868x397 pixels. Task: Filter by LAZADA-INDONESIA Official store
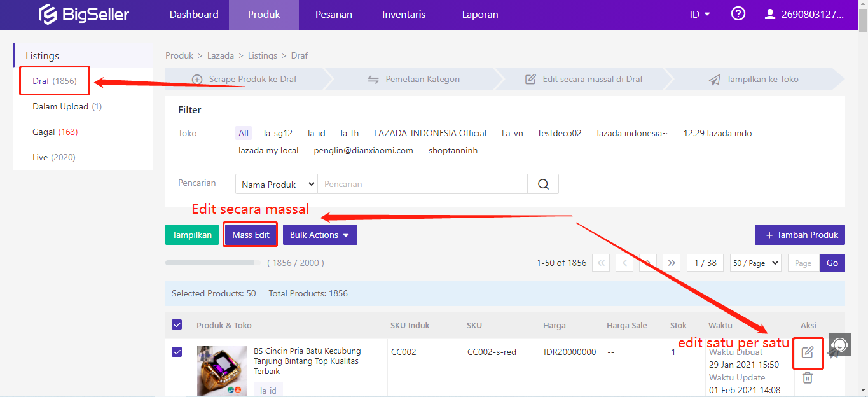[430, 133]
